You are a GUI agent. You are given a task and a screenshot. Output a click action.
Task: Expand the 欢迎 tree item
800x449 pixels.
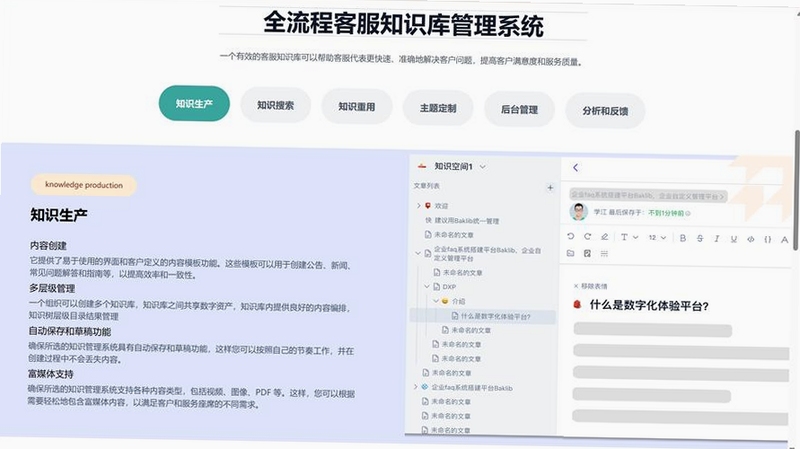pos(418,206)
